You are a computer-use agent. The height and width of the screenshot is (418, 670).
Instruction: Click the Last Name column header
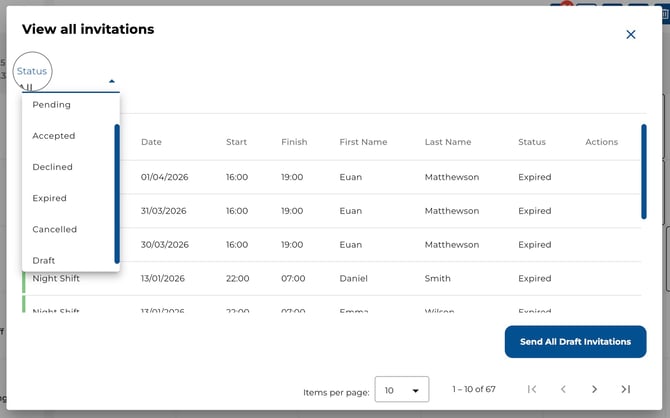[x=447, y=142]
